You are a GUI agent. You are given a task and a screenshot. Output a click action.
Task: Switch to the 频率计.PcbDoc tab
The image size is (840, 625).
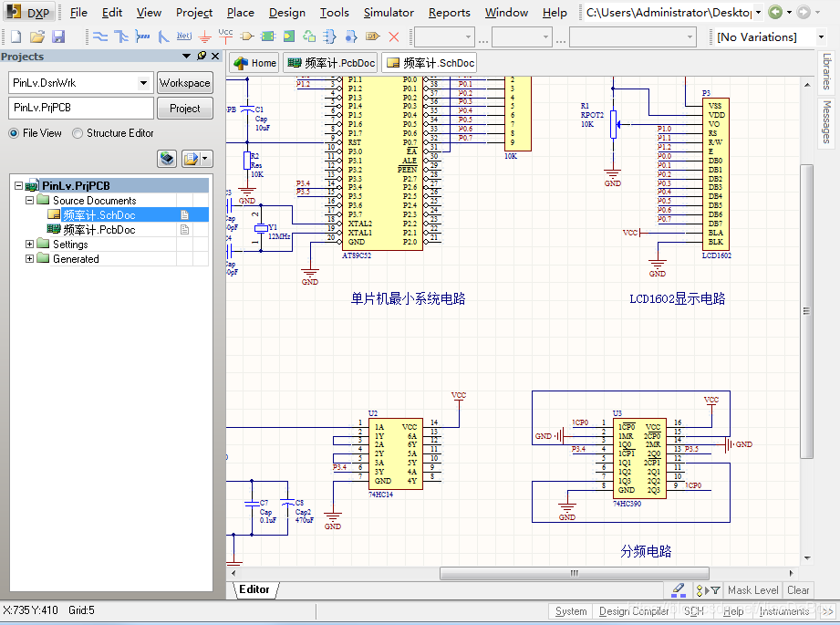point(330,63)
